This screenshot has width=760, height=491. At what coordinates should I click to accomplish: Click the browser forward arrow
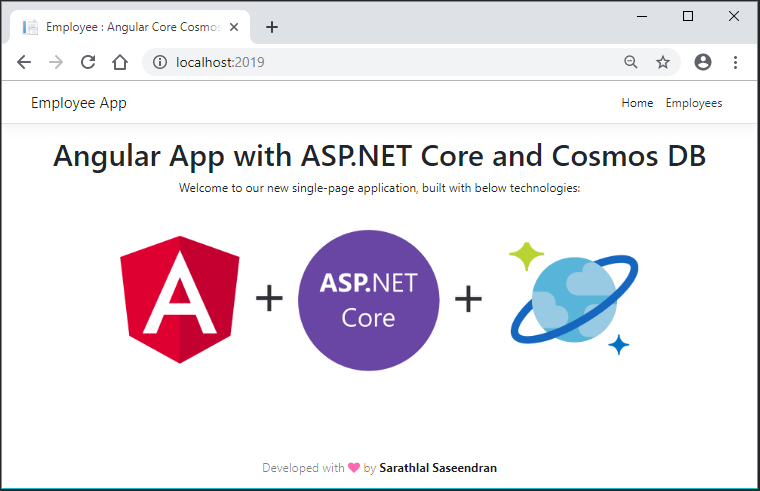point(56,62)
